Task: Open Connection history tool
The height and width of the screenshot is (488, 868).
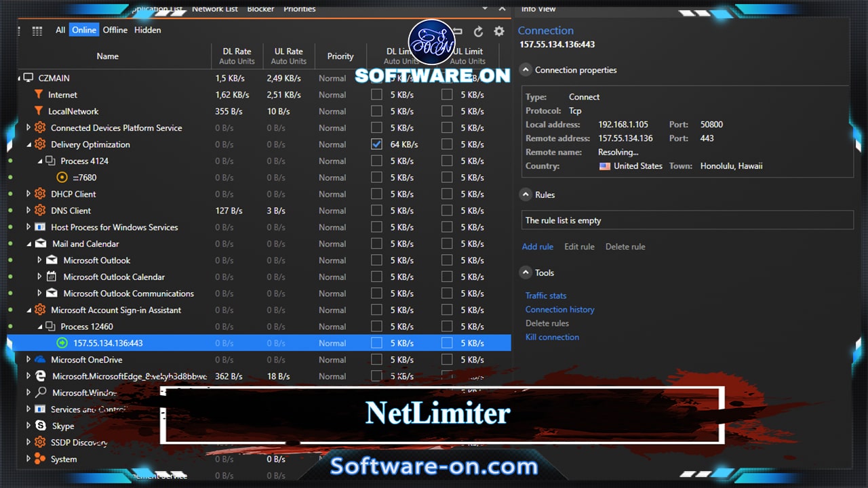Action: [x=560, y=309]
